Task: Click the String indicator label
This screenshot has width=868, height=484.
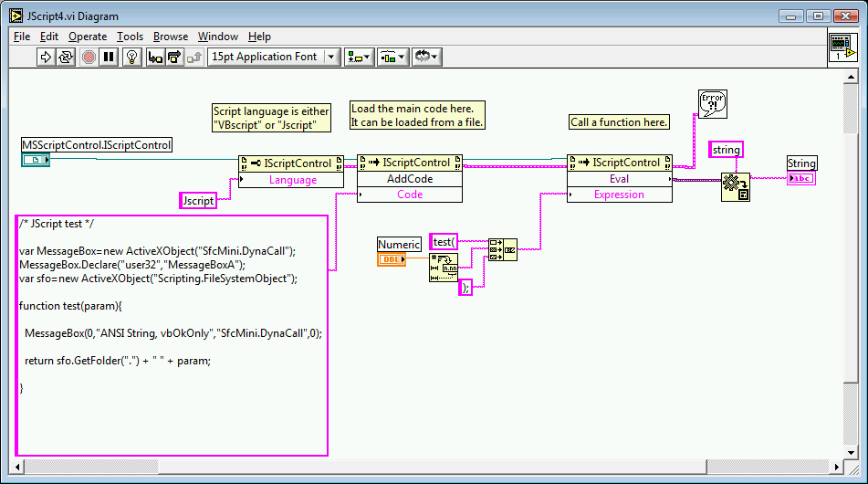Action: click(801, 163)
